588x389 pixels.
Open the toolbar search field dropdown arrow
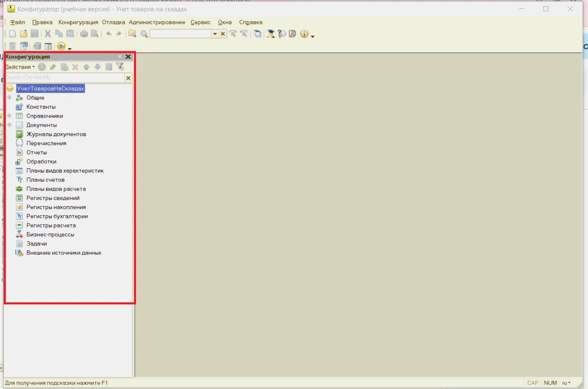point(215,34)
